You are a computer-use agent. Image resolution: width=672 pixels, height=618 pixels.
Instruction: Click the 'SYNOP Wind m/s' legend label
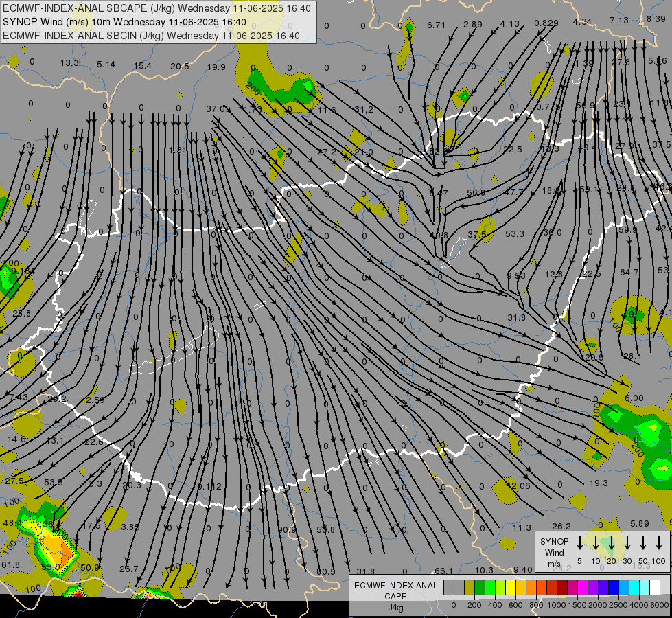pyautogui.click(x=554, y=552)
